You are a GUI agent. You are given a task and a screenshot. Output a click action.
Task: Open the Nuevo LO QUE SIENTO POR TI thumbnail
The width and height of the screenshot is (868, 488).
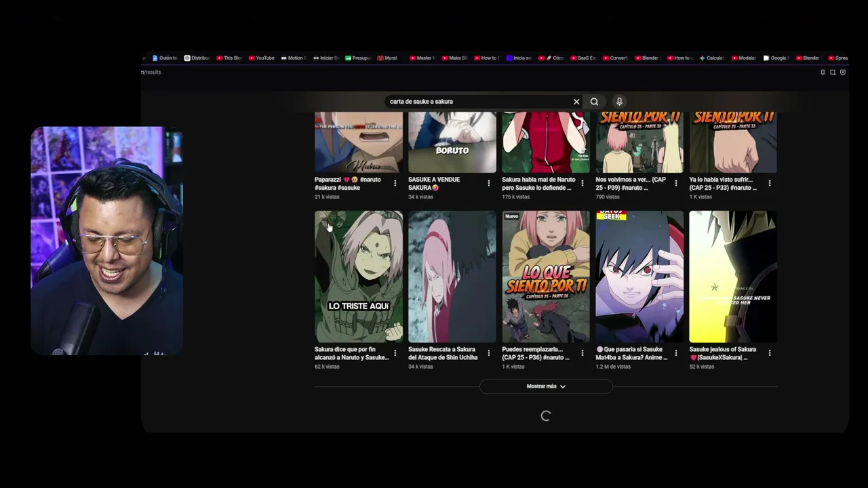pyautogui.click(x=546, y=277)
